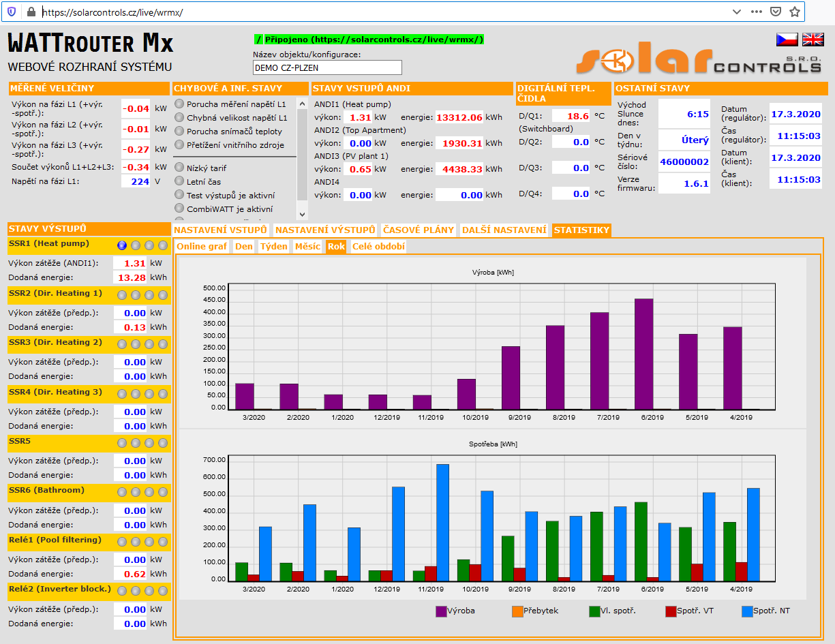Click the status list scroll-up arrow

click(303, 102)
